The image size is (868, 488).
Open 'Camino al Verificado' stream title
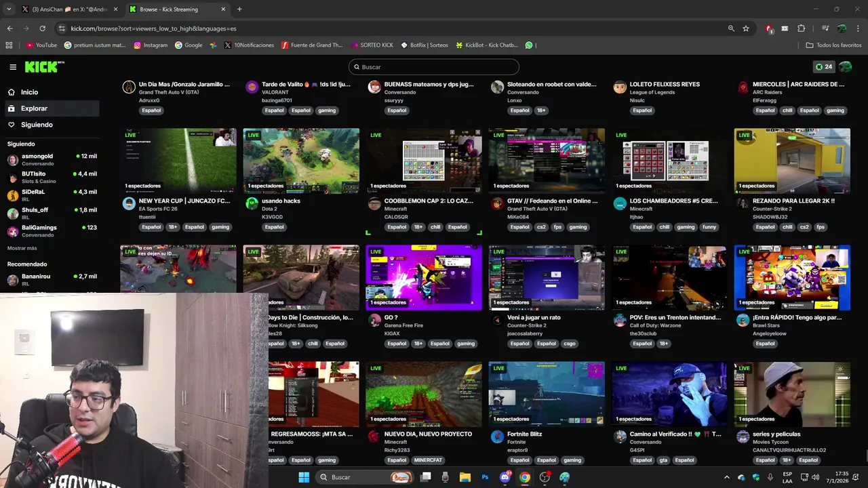tap(675, 434)
